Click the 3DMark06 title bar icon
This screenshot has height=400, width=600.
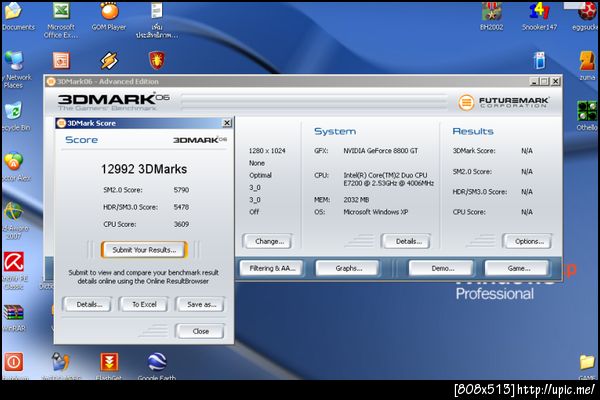point(51,82)
